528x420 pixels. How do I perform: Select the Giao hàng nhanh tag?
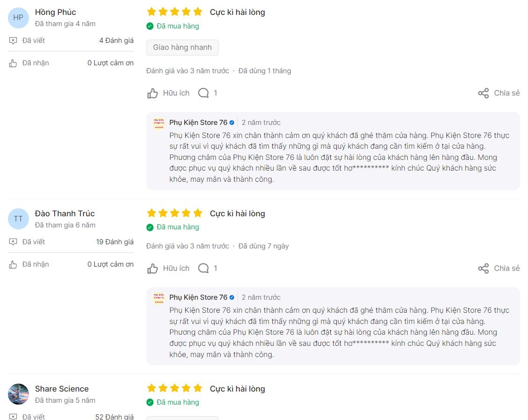[x=182, y=48]
